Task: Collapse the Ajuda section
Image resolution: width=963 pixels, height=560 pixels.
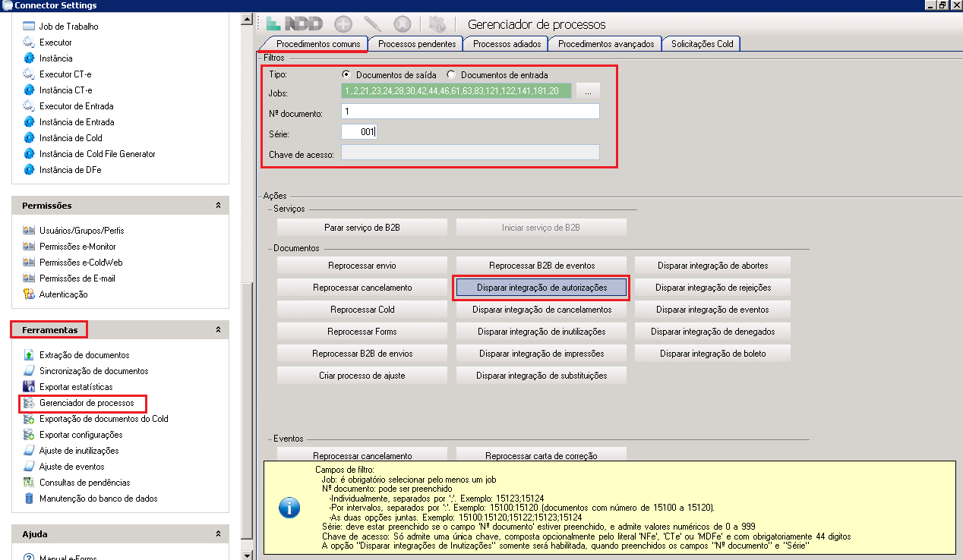Action: tap(219, 534)
